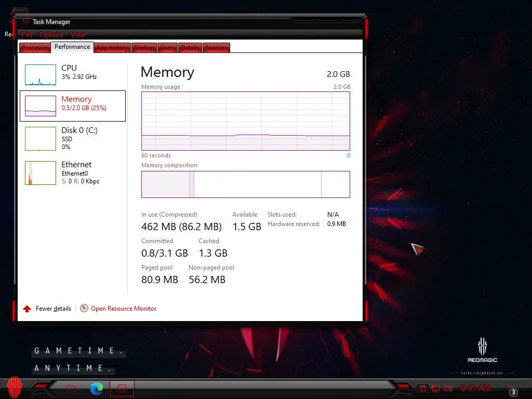532x399 pixels.
Task: Select the Performance tab
Action: pyautogui.click(x=72, y=47)
